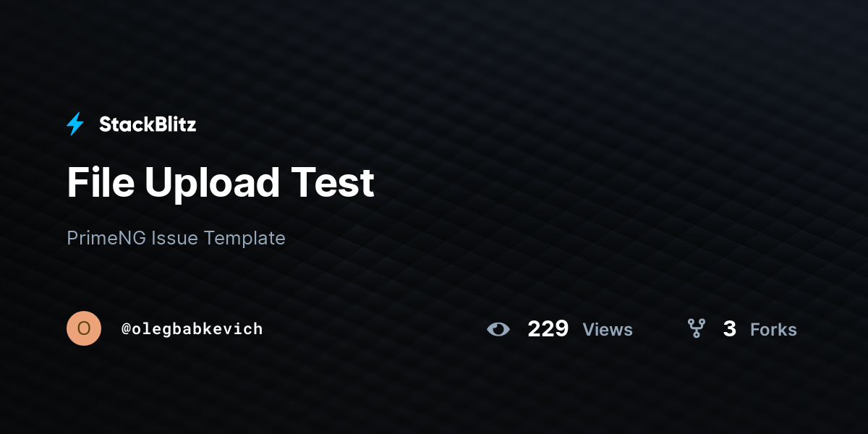Screen dimensions: 868x434
Task: Click the word PrimeNG in the subtitle
Action: pos(106,238)
